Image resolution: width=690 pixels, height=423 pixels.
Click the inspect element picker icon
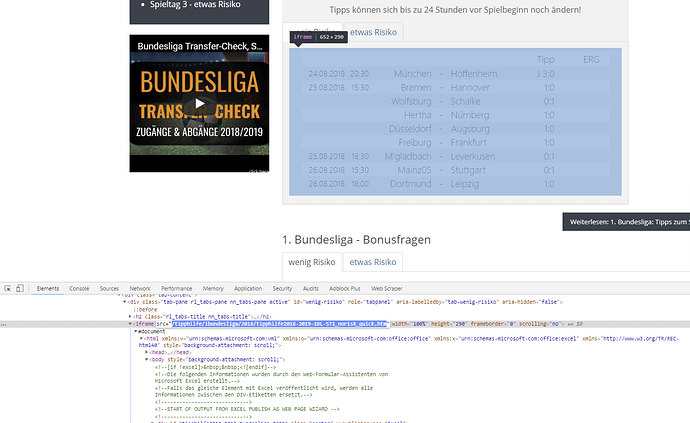point(8,288)
